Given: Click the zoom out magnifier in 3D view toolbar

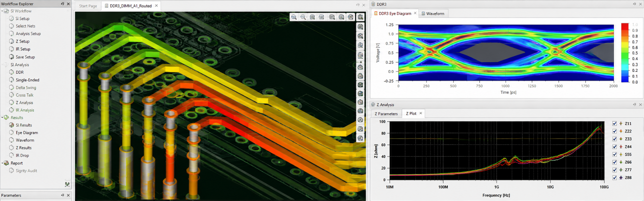Looking at the screenshot, I should click(303, 17).
